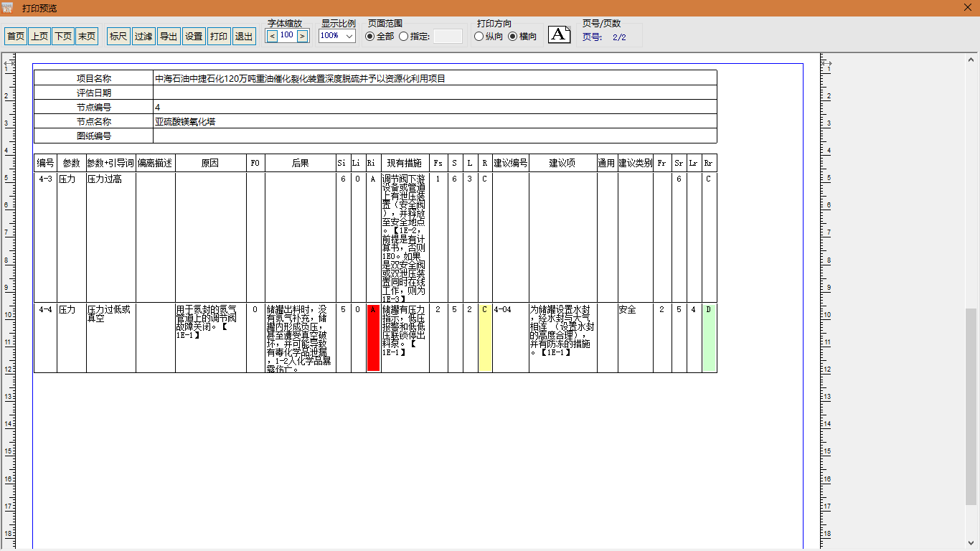
Task: Select the 全部 page range radio
Action: [380, 37]
